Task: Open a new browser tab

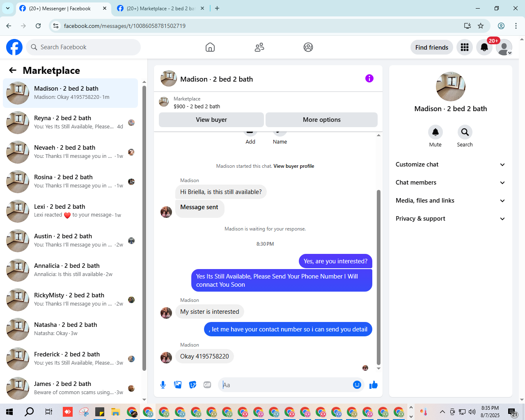Action: (217, 8)
